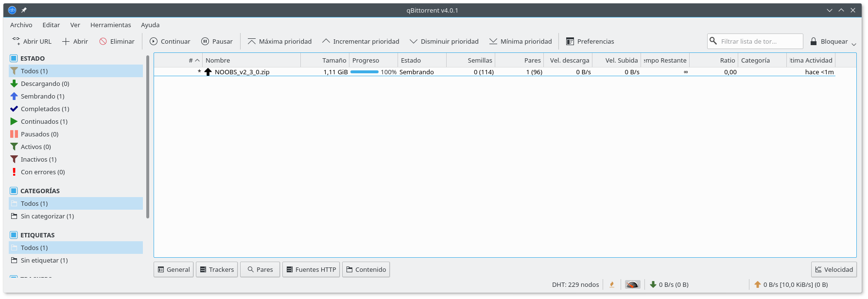
Task: Click the Bloquear lock button
Action: 829,41
